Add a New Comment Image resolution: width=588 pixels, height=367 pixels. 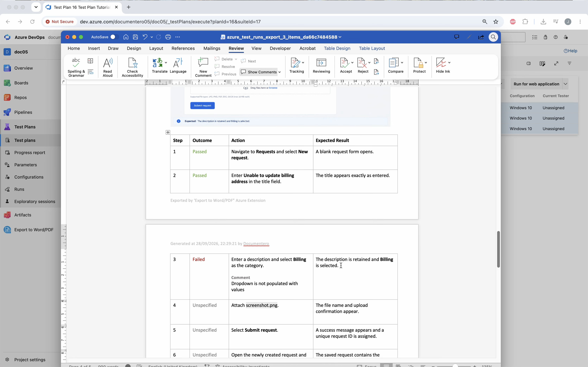point(203,67)
